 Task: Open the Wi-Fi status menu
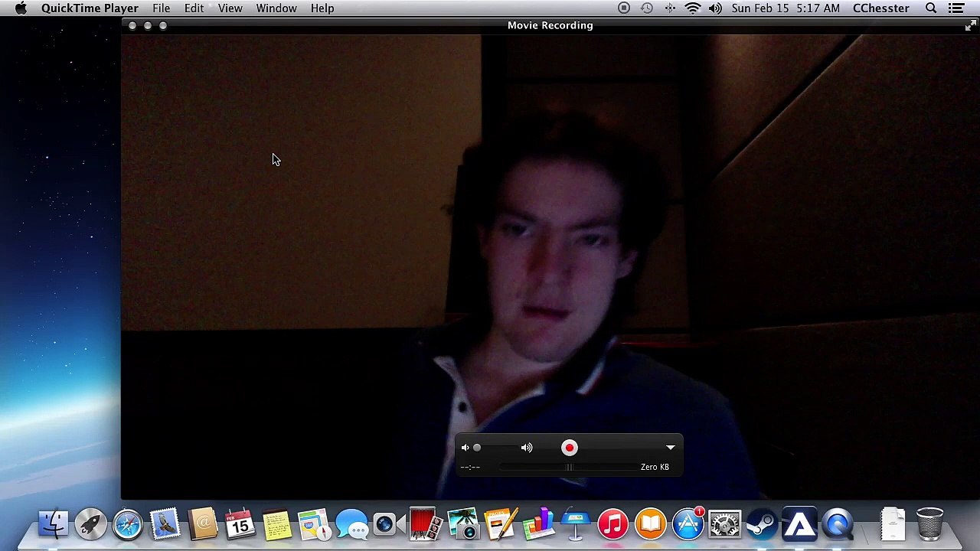(693, 8)
